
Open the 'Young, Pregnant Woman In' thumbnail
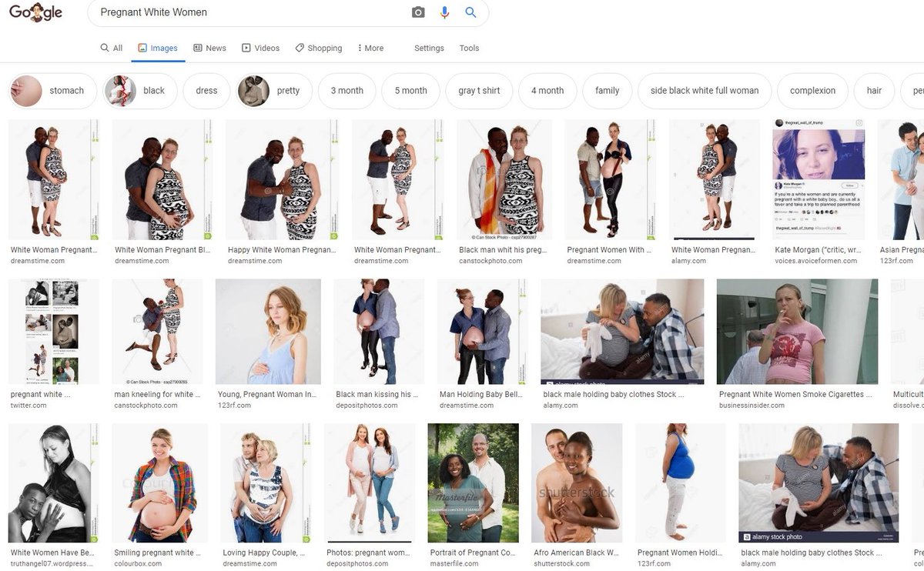268,332
